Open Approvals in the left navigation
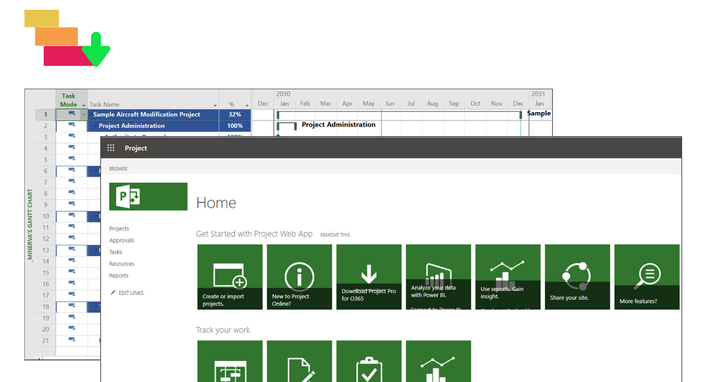705x382 pixels. 121,240
